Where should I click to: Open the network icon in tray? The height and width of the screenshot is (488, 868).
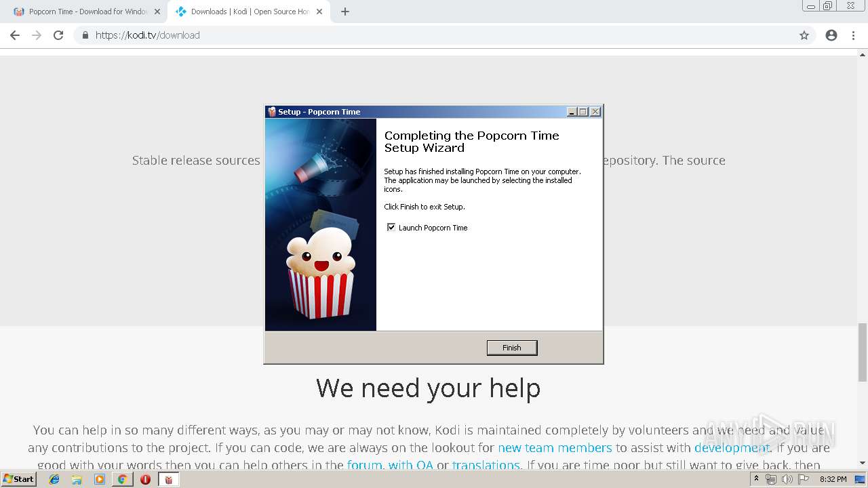click(771, 479)
